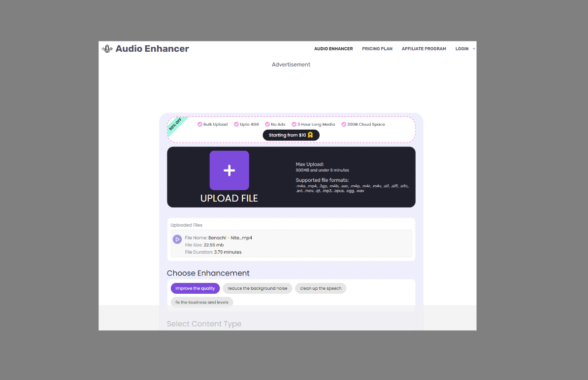
Task: Go to the PRICING PLAN page
Action: pyautogui.click(x=377, y=49)
